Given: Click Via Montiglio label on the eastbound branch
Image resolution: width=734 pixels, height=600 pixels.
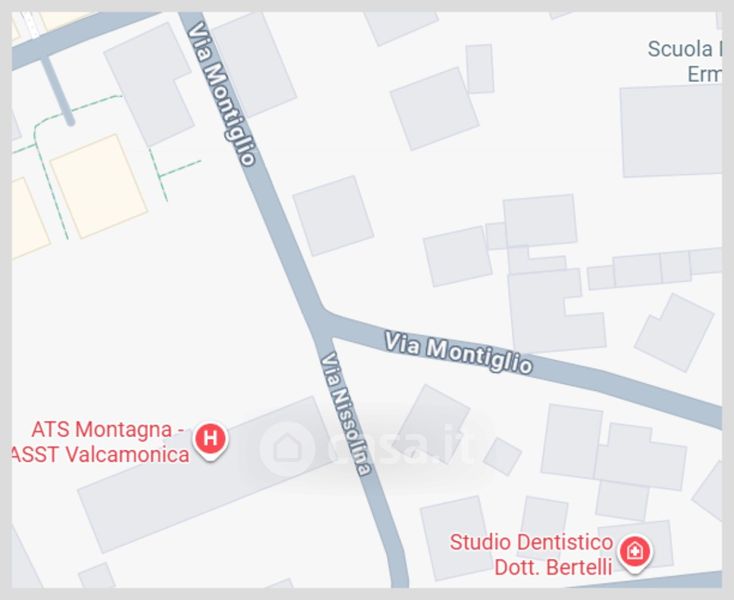Looking at the screenshot, I should pyautogui.click(x=458, y=352).
